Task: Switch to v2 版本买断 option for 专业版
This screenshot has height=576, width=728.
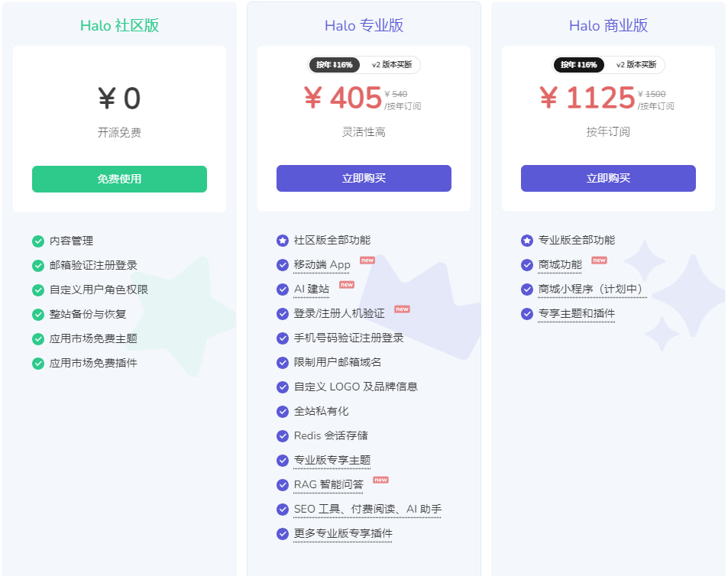Action: [393, 65]
